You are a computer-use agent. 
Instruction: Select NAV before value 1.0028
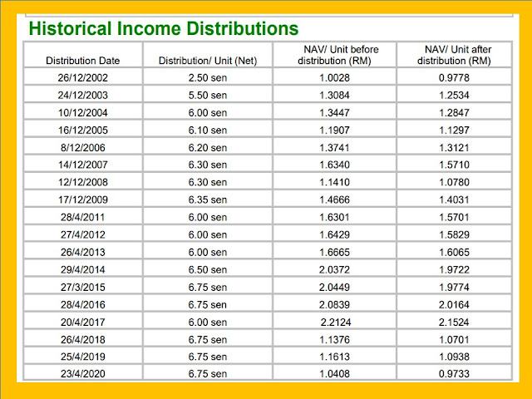point(334,77)
